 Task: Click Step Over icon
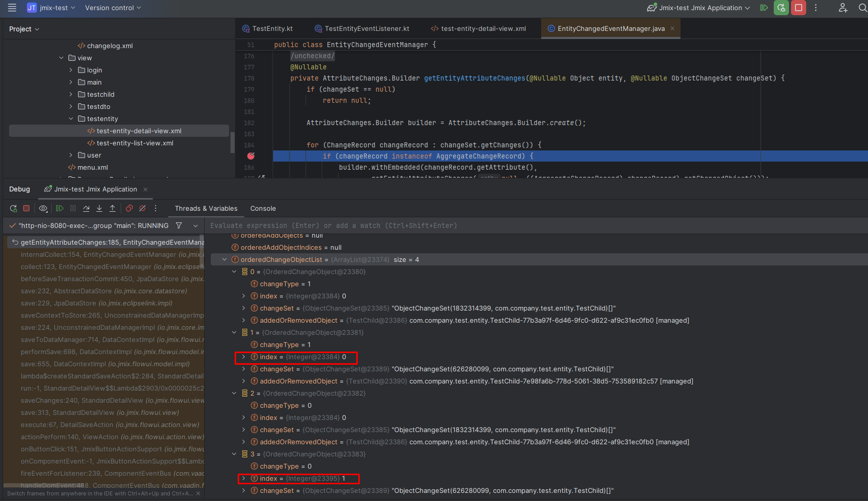tap(86, 208)
